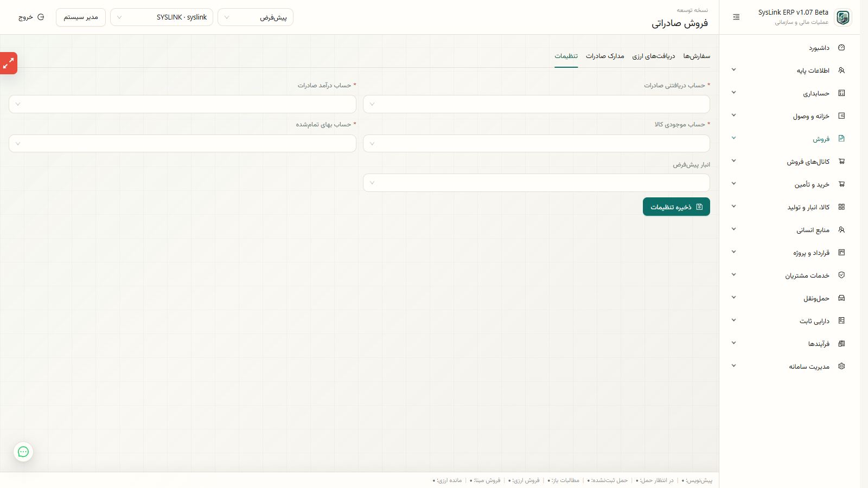This screenshot has width=868, height=488.
Task: Click the مدیر سیستم user button
Action: 81,17
